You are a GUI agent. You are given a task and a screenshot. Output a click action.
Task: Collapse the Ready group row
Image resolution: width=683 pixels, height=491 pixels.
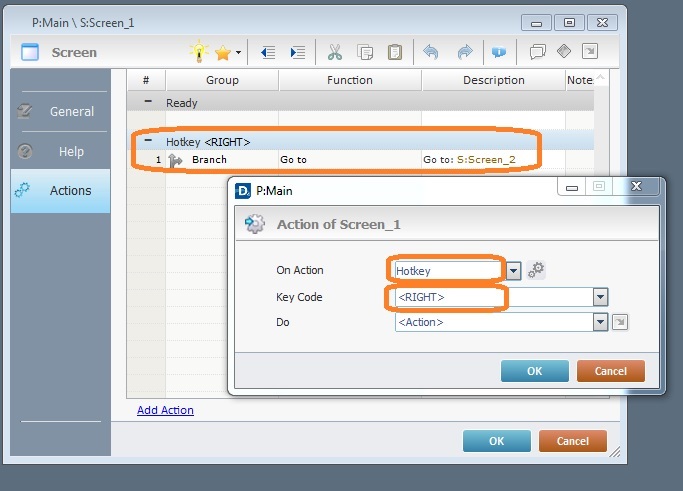click(148, 102)
